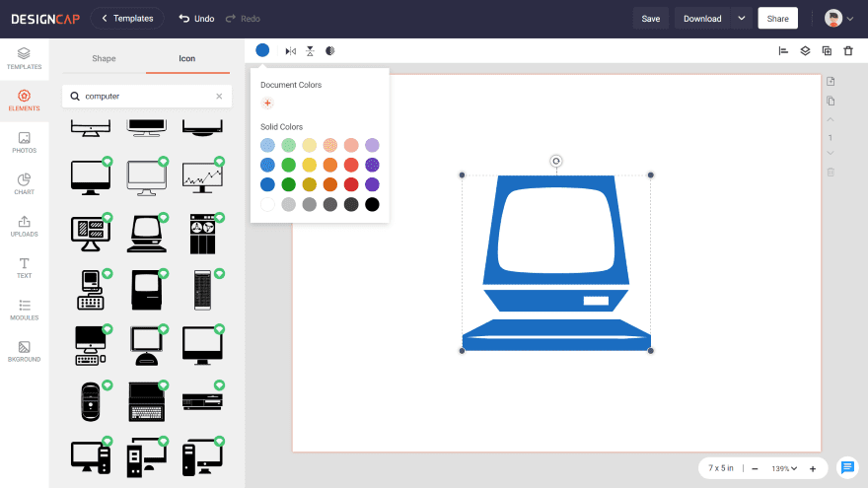Flip the icon horizontally
This screenshot has height=488, width=868.
[x=290, y=50]
